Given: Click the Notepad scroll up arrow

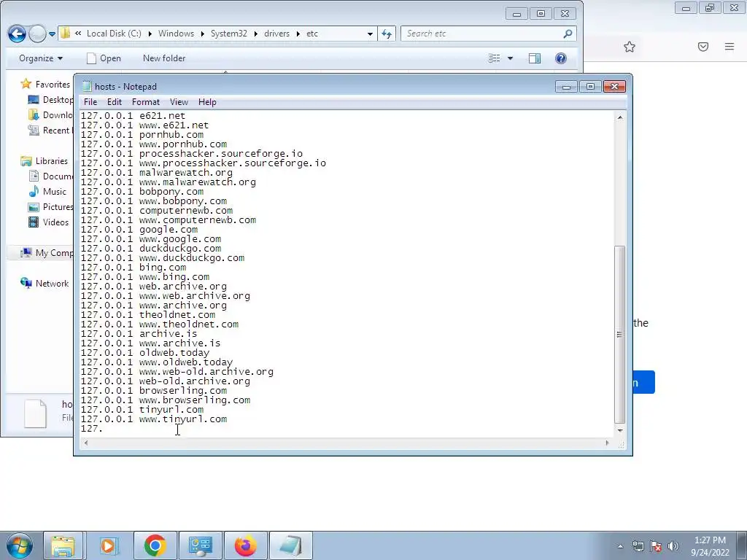Looking at the screenshot, I should tap(620, 117).
